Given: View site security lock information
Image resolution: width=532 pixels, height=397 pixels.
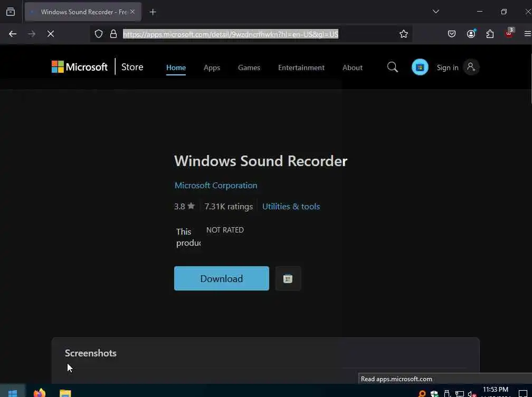Looking at the screenshot, I should (x=113, y=34).
